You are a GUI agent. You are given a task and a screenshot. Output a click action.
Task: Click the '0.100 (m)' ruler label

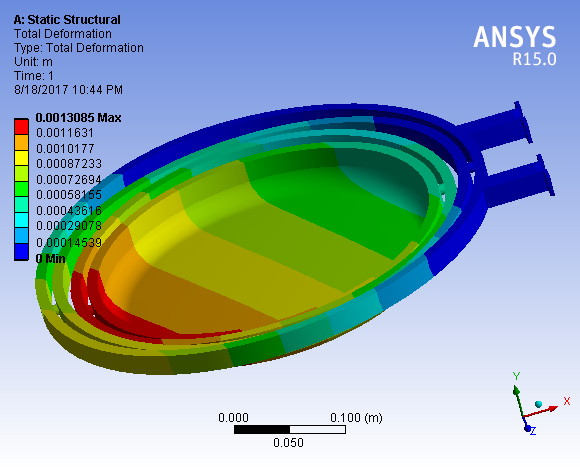[x=356, y=418]
